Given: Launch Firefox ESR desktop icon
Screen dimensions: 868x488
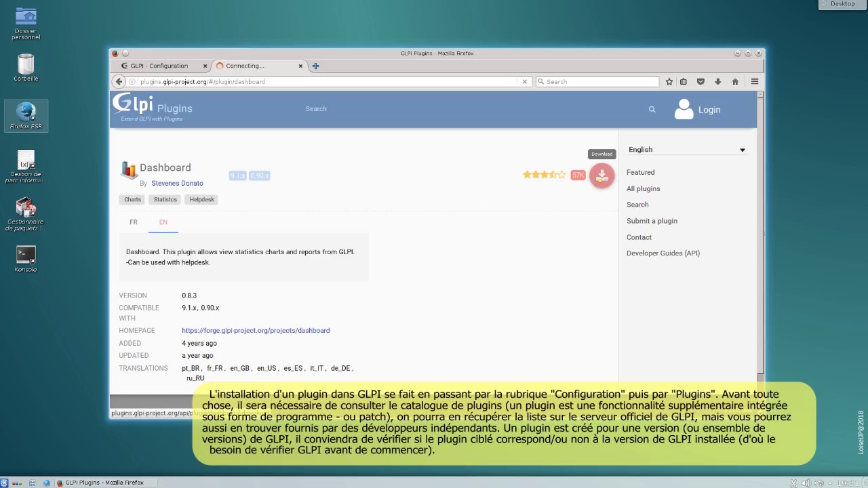Looking at the screenshot, I should tap(26, 115).
